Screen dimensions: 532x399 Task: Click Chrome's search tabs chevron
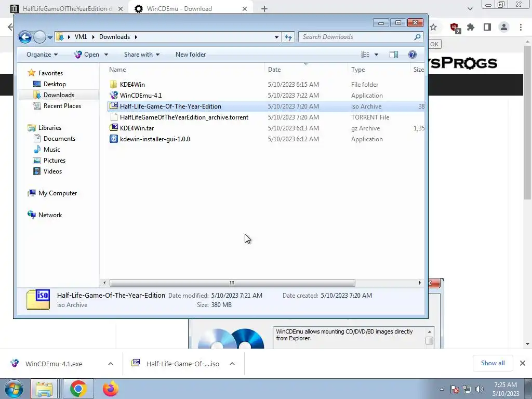(470, 9)
